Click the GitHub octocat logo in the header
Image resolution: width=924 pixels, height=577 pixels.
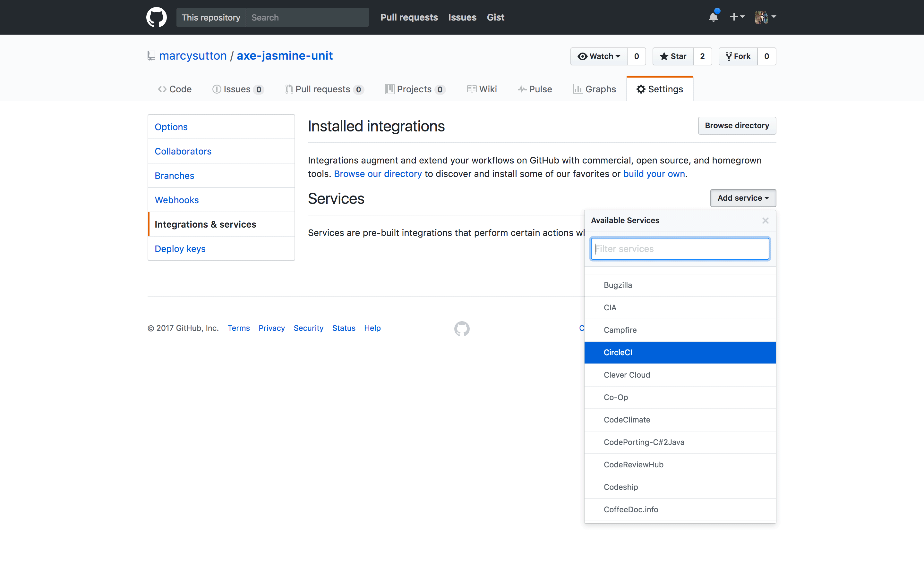tap(156, 17)
